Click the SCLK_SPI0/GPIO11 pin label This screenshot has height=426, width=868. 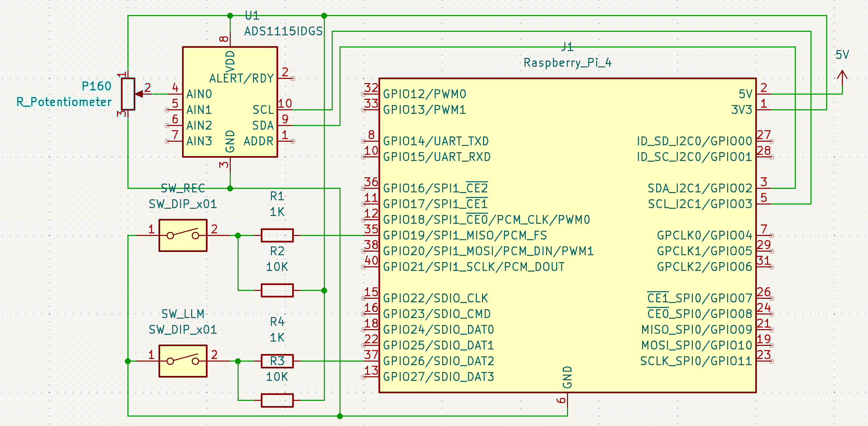696,361
